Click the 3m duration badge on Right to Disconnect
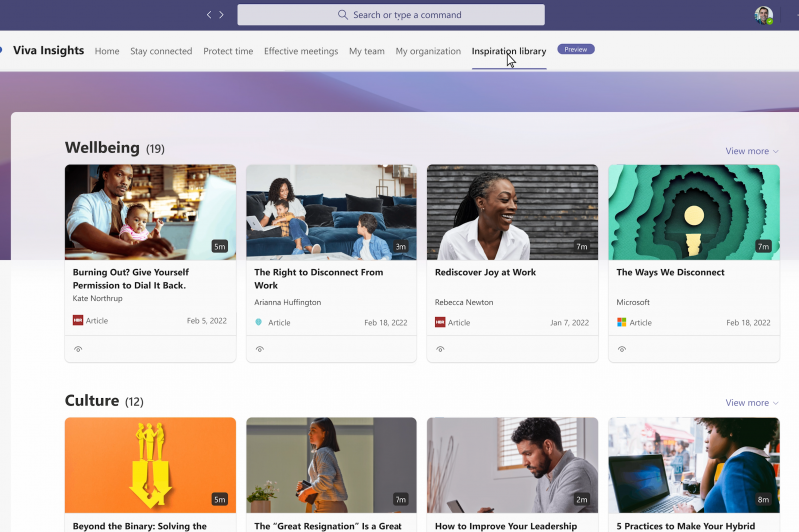Screen dimensions: 799x532 pyautogui.click(x=400, y=246)
